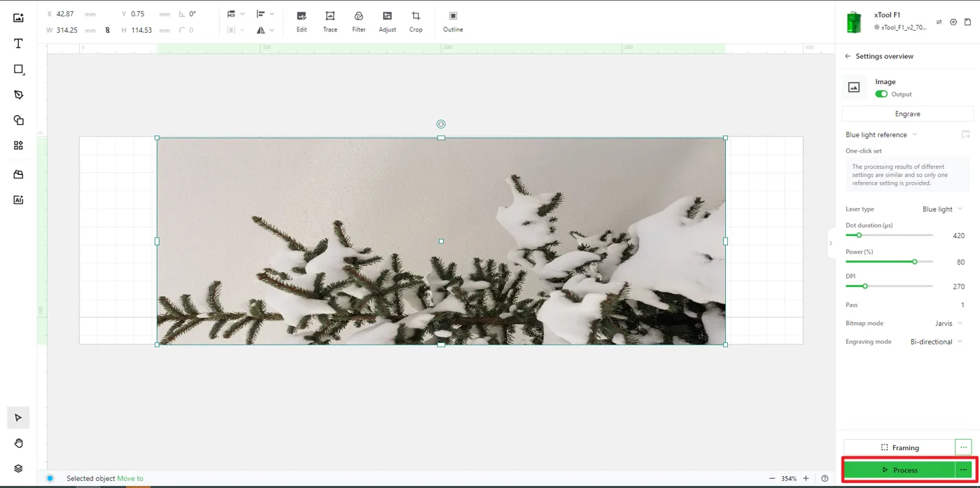Open the help question mark icon
The image size is (980, 488).
(x=825, y=478)
